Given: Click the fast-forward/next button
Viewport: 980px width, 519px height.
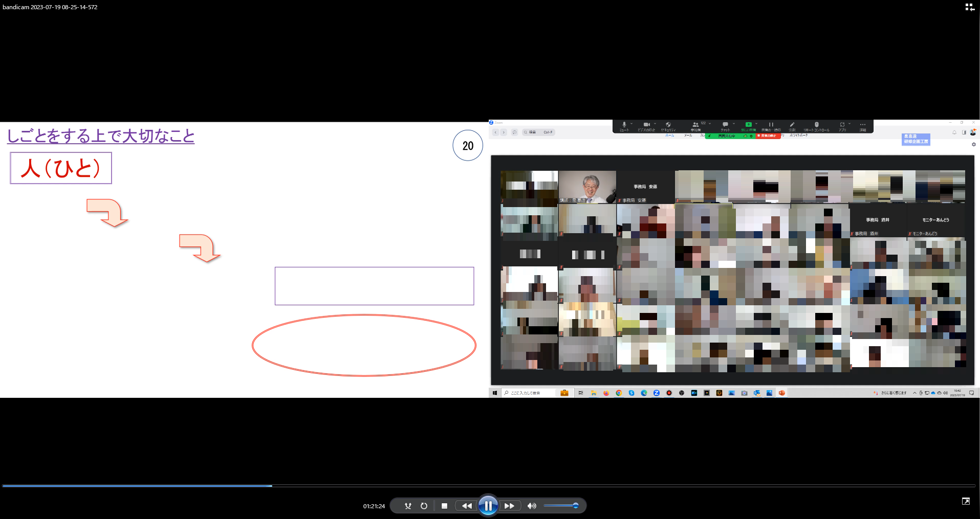Looking at the screenshot, I should (510, 506).
